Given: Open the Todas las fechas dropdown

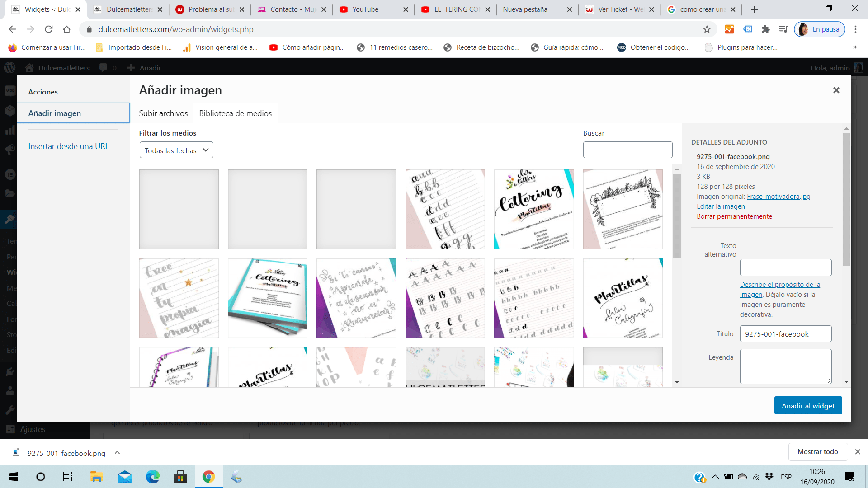Looking at the screenshot, I should [176, 150].
